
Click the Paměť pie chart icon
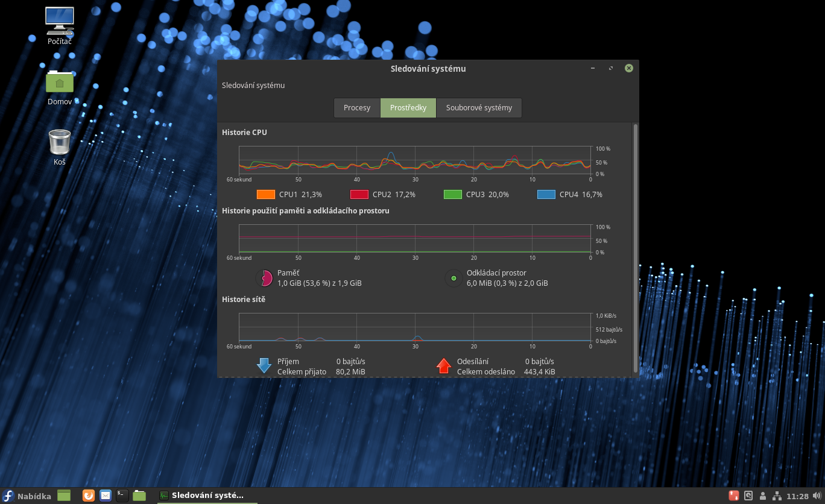pos(264,278)
